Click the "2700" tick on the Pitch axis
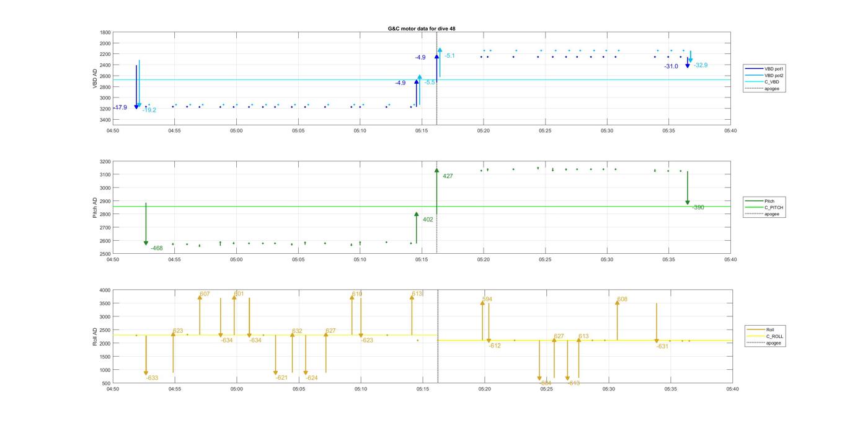 [x=105, y=228]
